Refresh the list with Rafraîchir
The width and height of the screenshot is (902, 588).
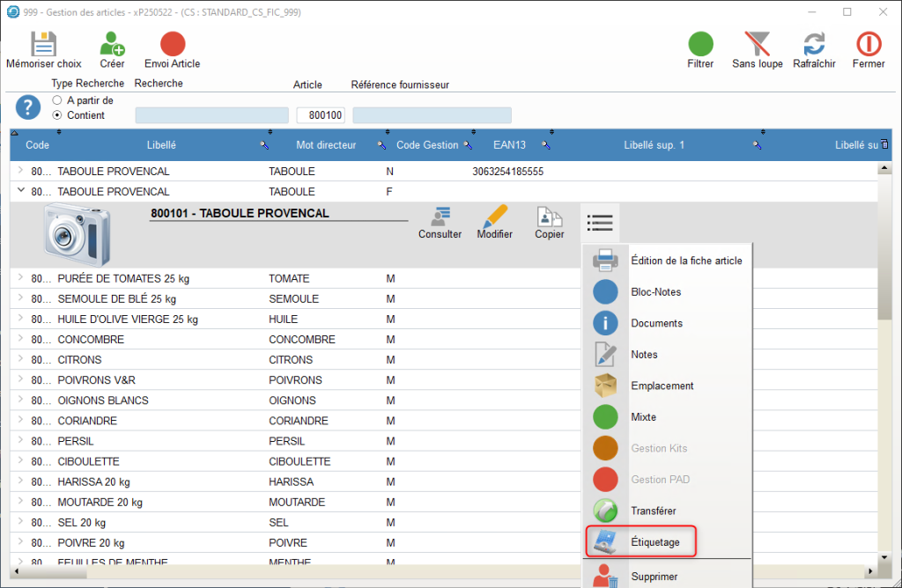(814, 44)
